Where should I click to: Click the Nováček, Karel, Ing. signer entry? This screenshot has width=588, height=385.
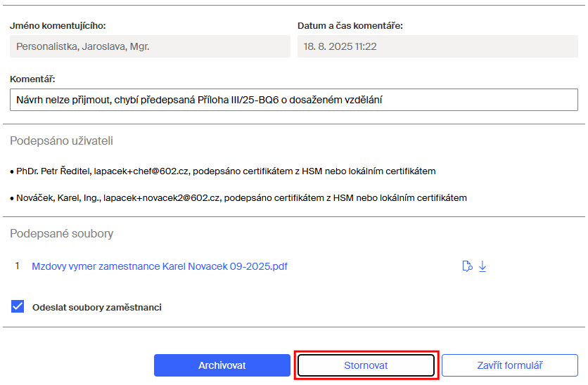241,197
